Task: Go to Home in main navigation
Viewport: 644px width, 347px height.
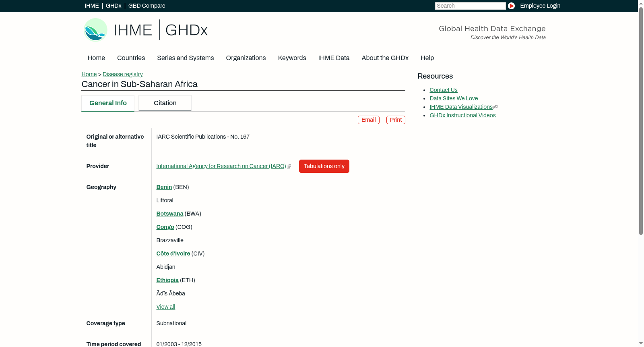Action: click(x=96, y=58)
